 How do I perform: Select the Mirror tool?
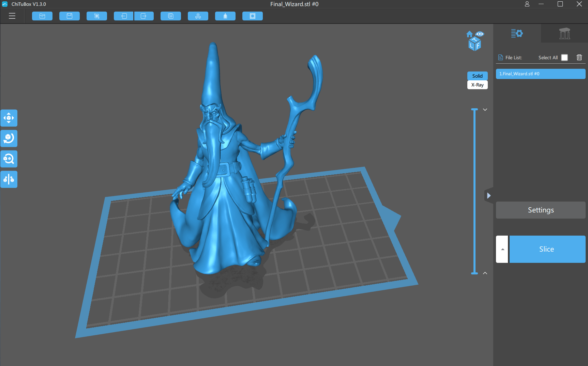coord(9,179)
